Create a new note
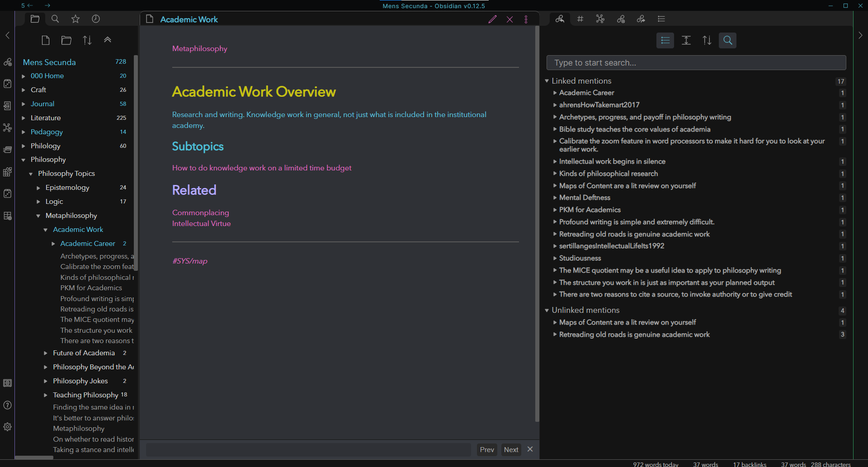868x467 pixels. coord(45,40)
